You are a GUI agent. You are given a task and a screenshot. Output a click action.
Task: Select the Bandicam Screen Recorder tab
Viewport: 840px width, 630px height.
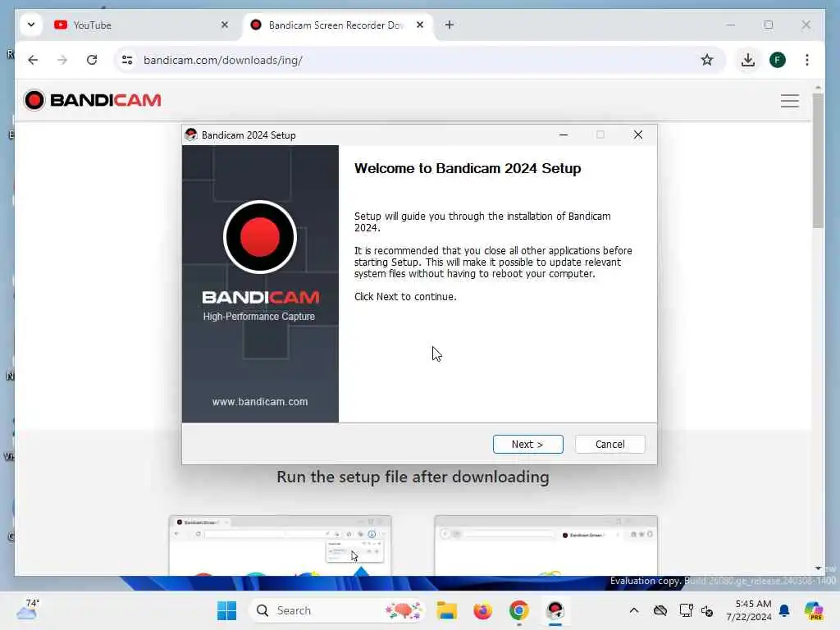pos(336,25)
